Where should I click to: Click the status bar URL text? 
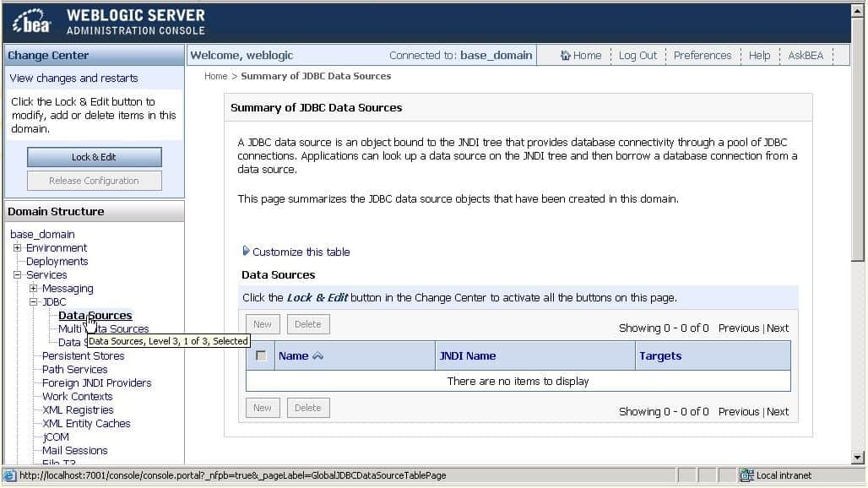pos(232,475)
